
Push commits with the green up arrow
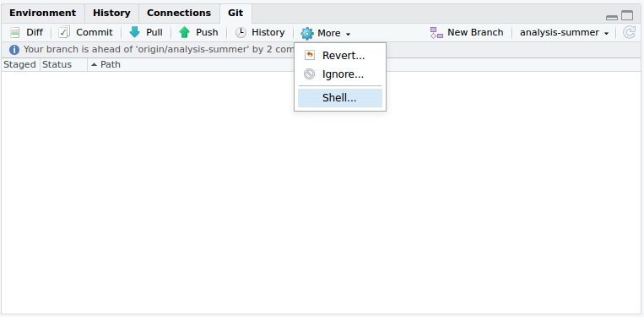184,32
